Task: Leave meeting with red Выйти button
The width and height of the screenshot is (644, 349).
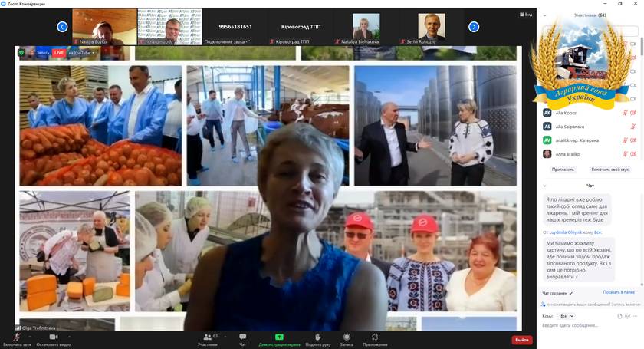Action: (522, 340)
